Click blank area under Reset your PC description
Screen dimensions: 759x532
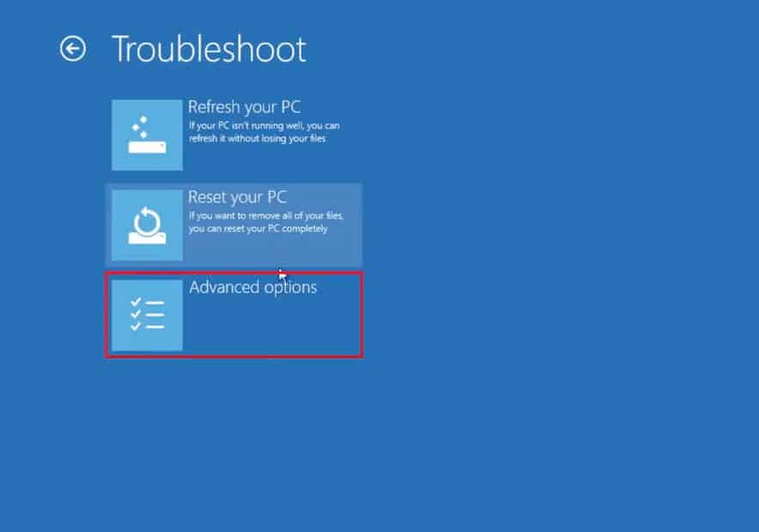coord(271,249)
